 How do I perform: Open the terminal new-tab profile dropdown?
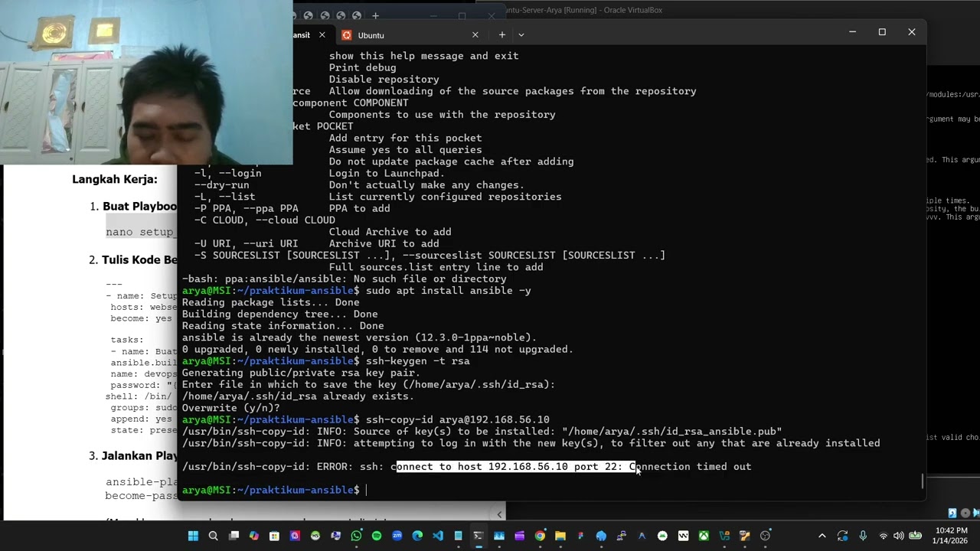[521, 34]
